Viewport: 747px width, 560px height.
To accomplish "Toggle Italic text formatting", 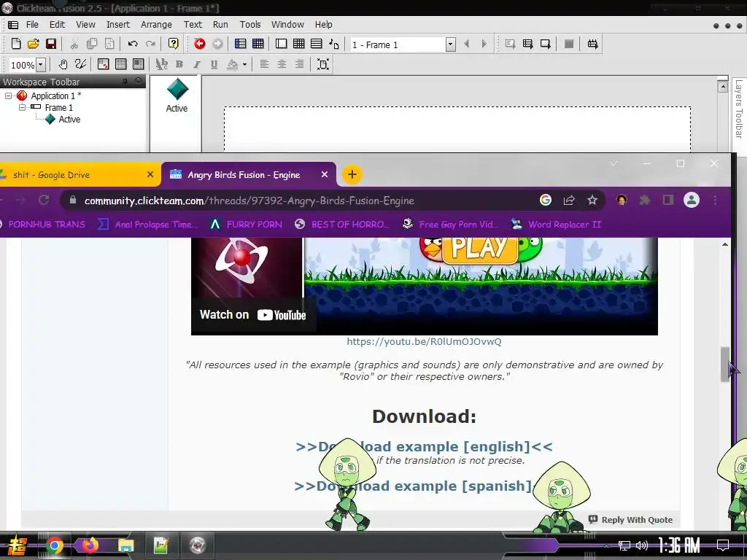I will [x=197, y=64].
